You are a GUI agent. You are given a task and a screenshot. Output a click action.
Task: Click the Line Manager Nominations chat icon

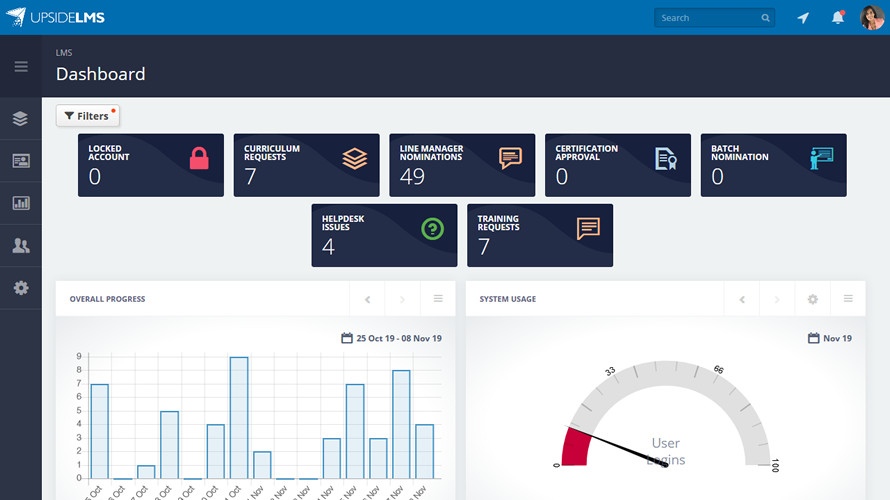pyautogui.click(x=510, y=158)
